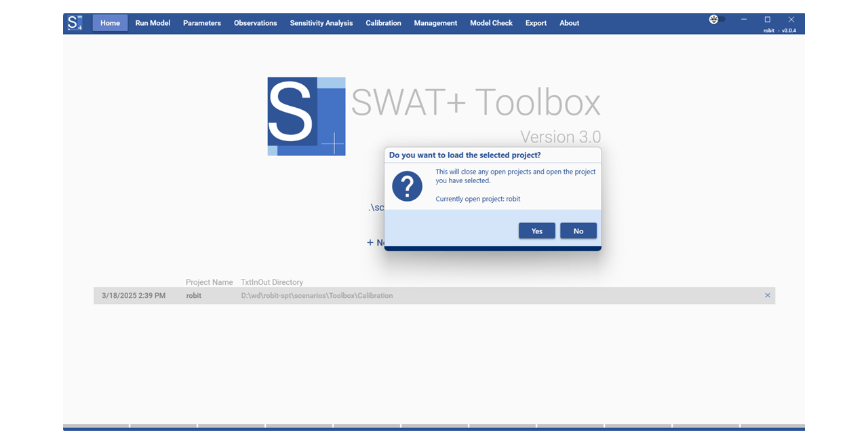This screenshot has width=868, height=443.
Task: Open the Export menu
Action: (x=536, y=23)
